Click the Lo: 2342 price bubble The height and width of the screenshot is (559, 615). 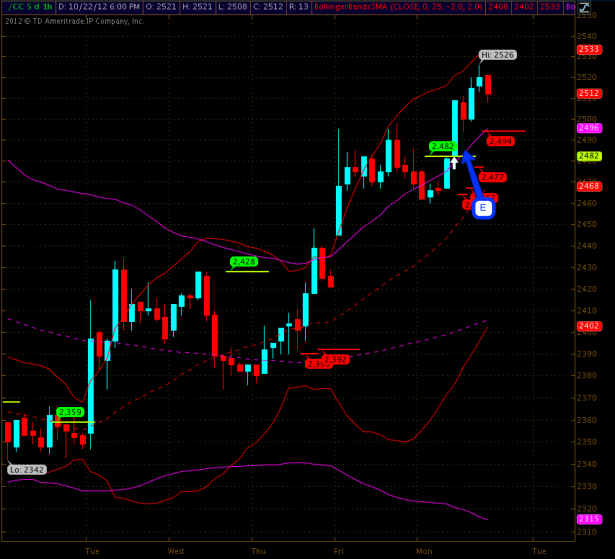(x=25, y=469)
